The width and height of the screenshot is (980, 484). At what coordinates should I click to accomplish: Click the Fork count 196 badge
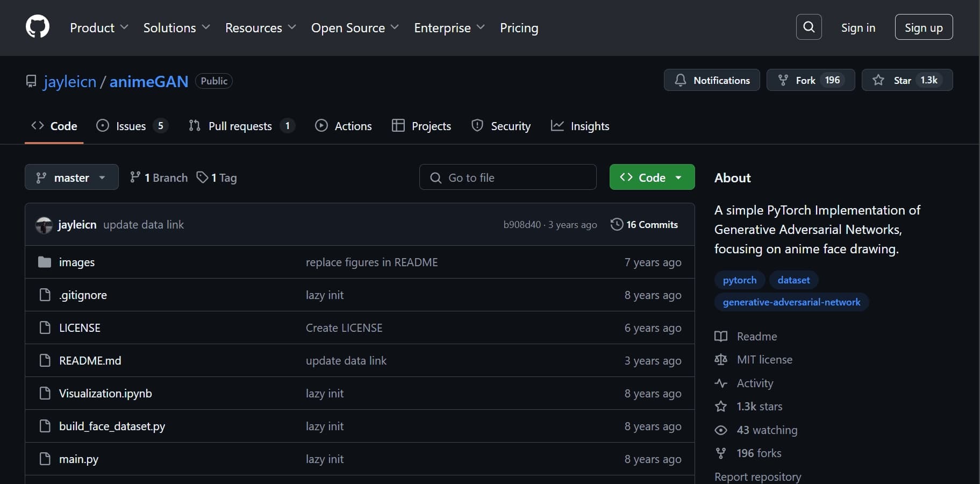point(832,80)
